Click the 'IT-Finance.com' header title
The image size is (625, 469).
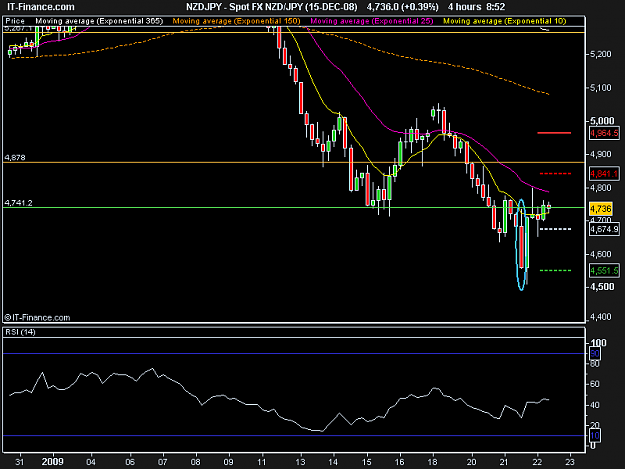41,7
